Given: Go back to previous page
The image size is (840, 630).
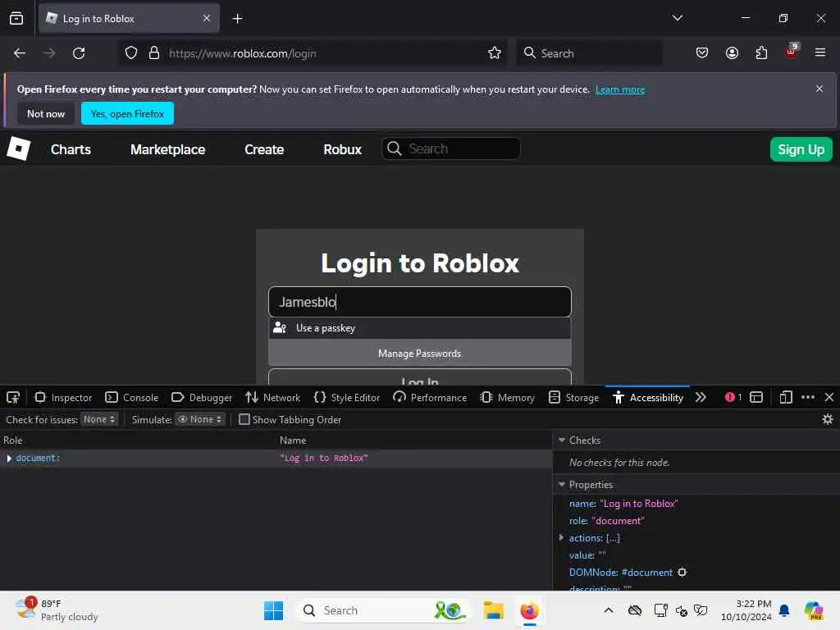Looking at the screenshot, I should [20, 53].
